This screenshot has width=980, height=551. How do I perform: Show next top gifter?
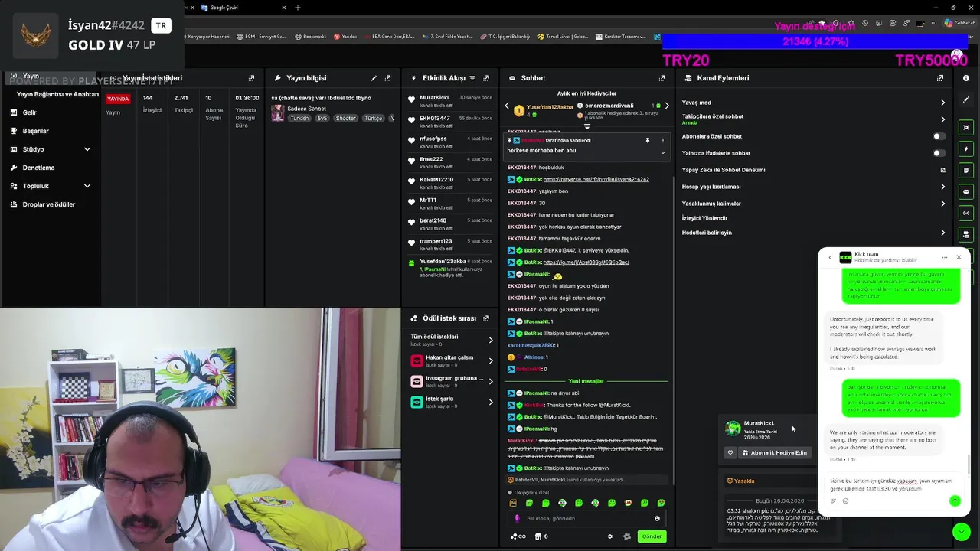[667, 106]
